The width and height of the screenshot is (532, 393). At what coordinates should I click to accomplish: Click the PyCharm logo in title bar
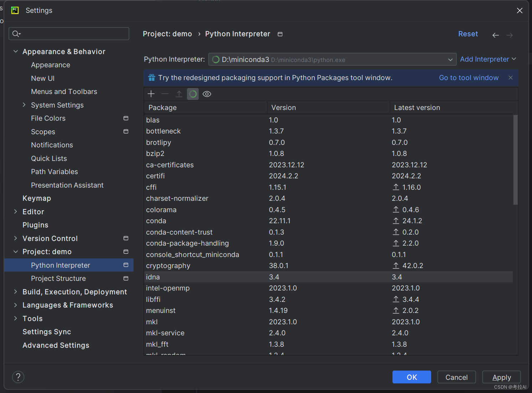pyautogui.click(x=15, y=10)
